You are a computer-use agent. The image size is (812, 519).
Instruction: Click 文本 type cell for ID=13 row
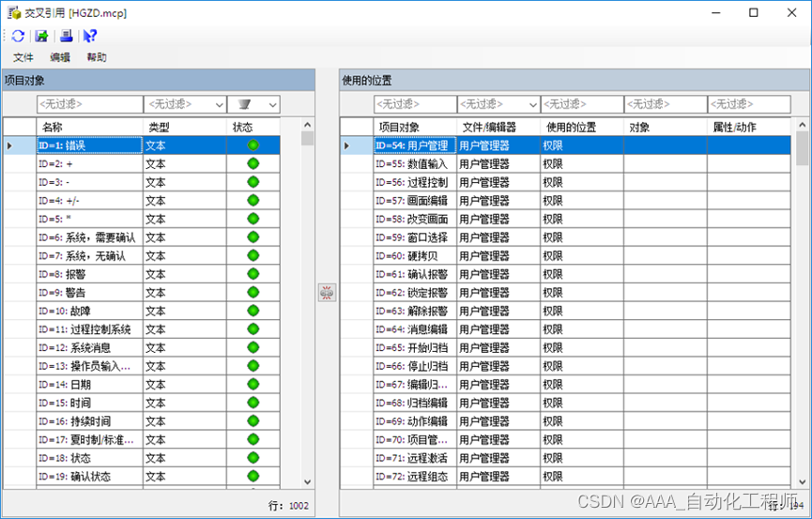tap(185, 366)
